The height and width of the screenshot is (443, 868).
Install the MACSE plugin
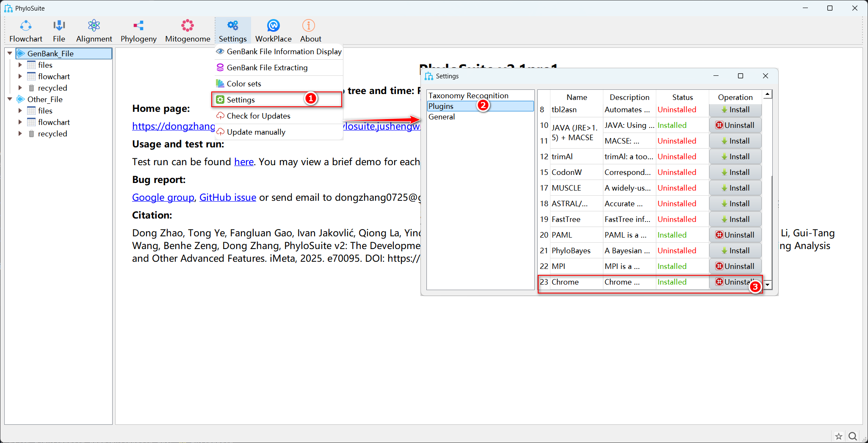coord(735,141)
